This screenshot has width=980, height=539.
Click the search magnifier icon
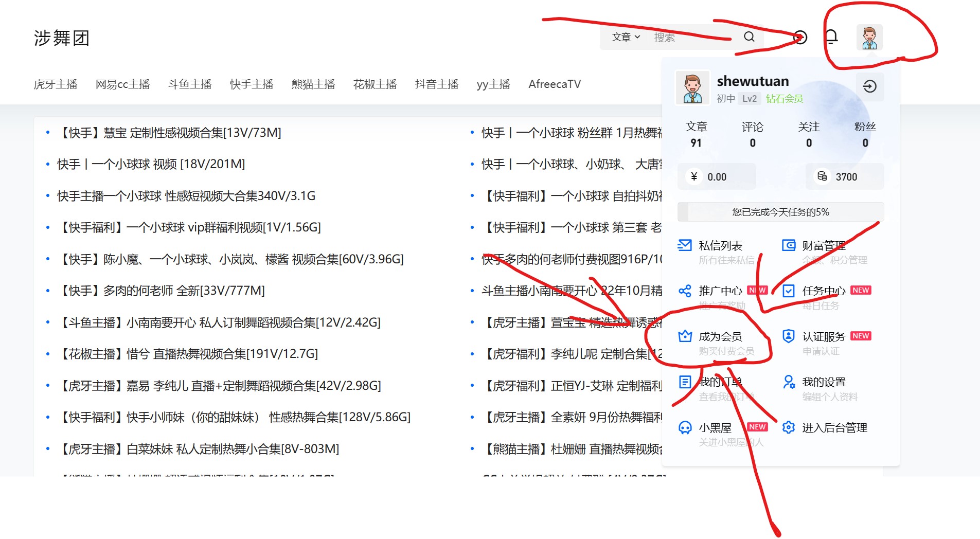point(749,37)
